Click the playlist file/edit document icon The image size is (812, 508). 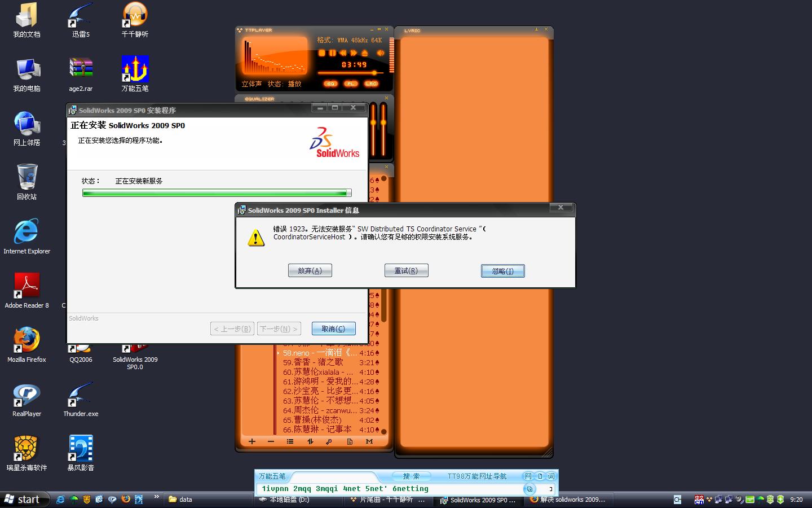(350, 441)
